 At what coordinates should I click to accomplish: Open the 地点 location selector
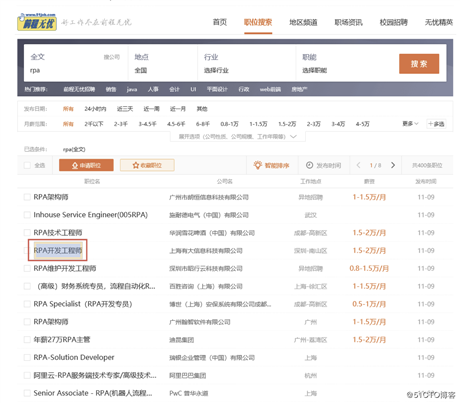coord(162,63)
